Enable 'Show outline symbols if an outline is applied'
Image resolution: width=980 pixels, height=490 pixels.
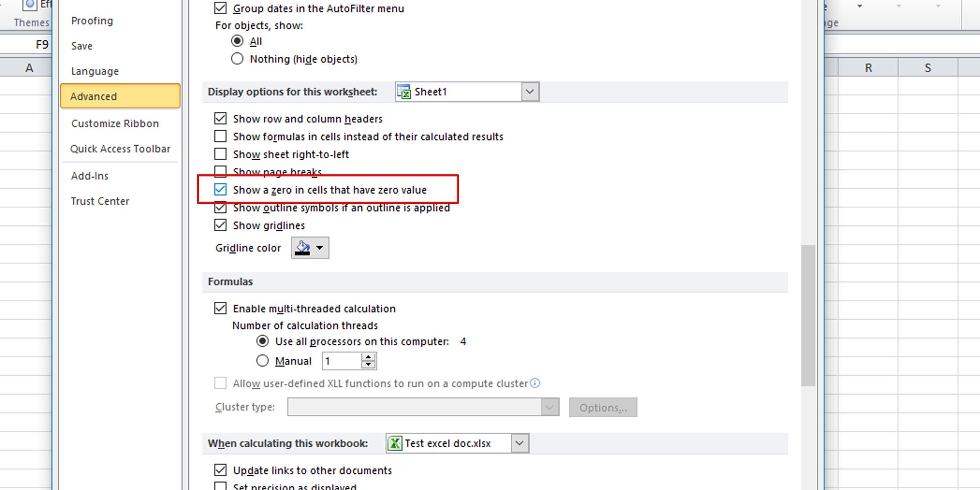(x=221, y=207)
